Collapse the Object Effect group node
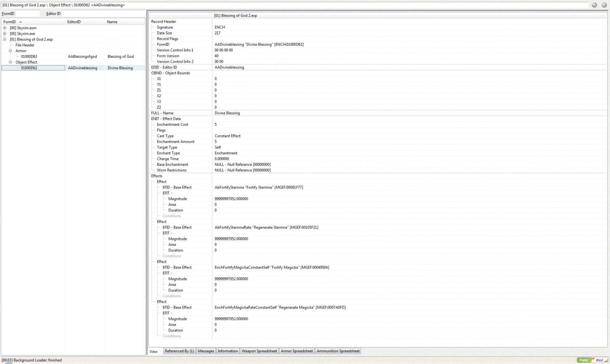 (11, 62)
